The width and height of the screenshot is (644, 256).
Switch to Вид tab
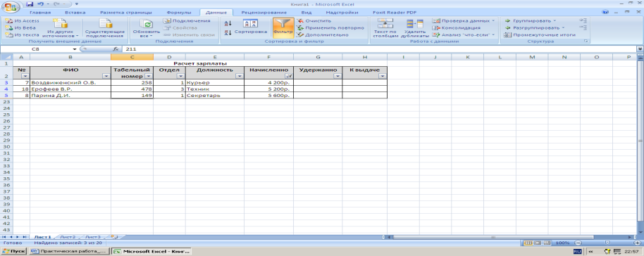coord(306,13)
